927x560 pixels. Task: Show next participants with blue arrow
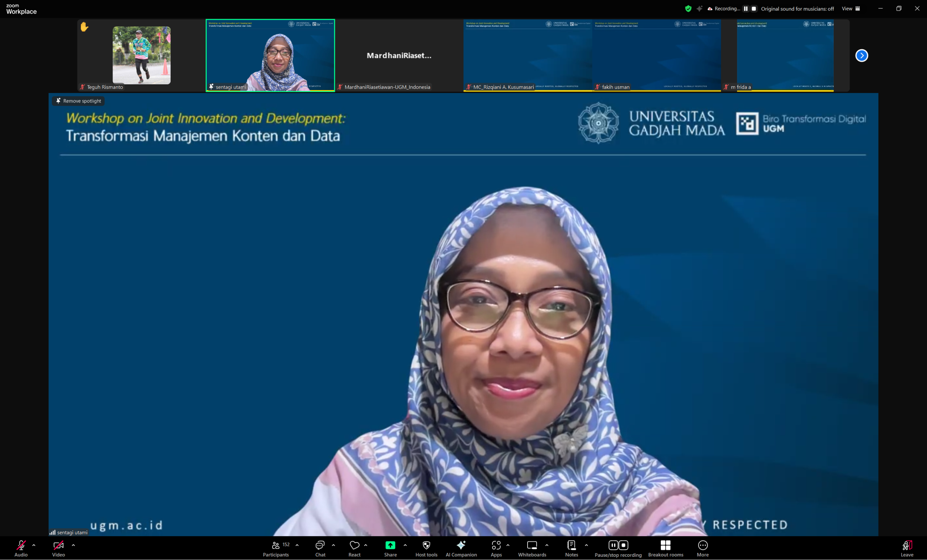click(x=861, y=56)
